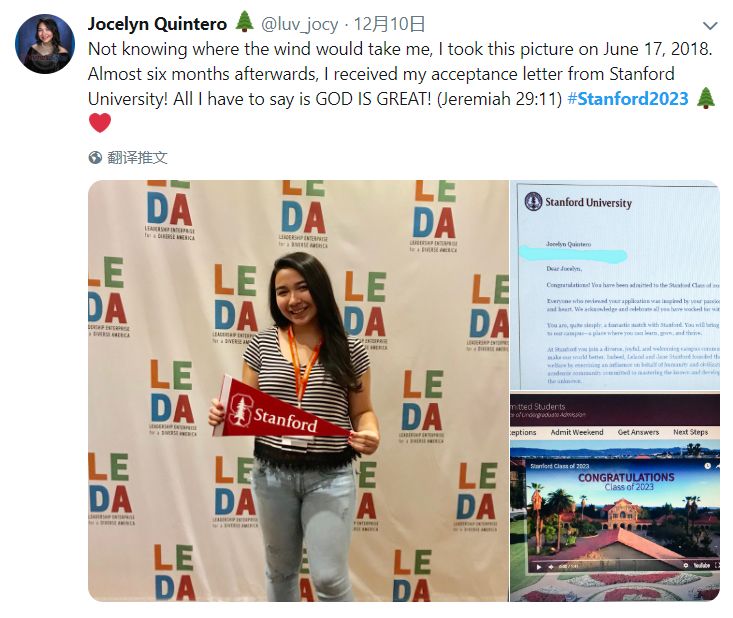
Task: Click the 翻译推文 translate tweet link
Action: 137,158
